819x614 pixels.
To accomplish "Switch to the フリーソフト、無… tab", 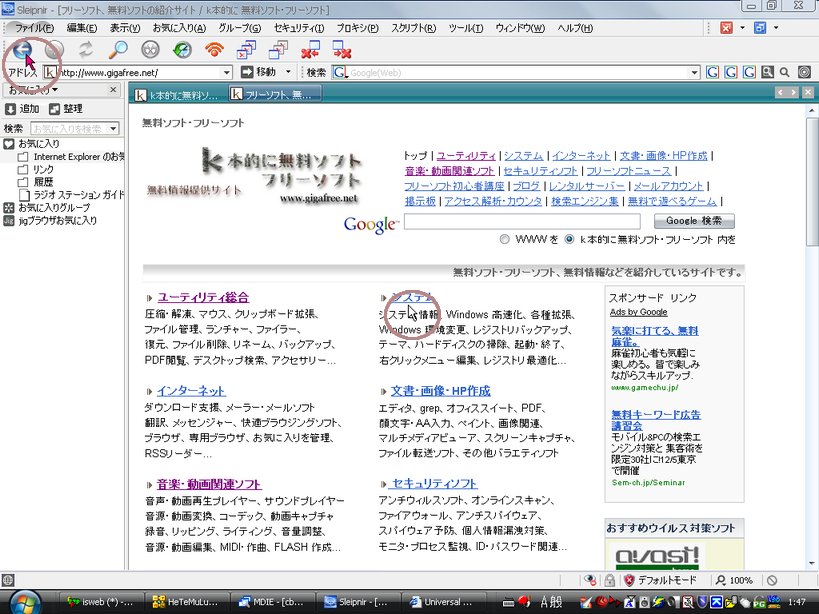I will tap(274, 94).
